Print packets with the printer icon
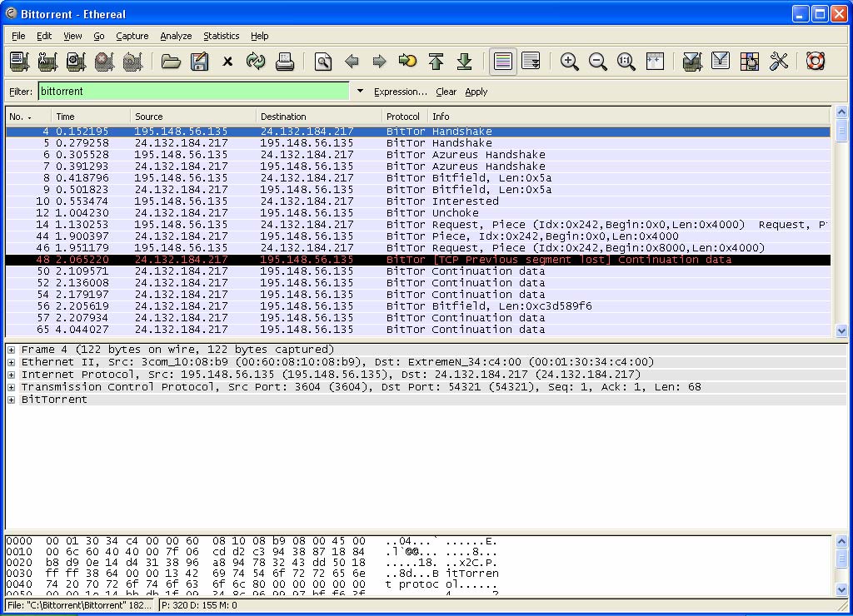853x616 pixels. (285, 62)
